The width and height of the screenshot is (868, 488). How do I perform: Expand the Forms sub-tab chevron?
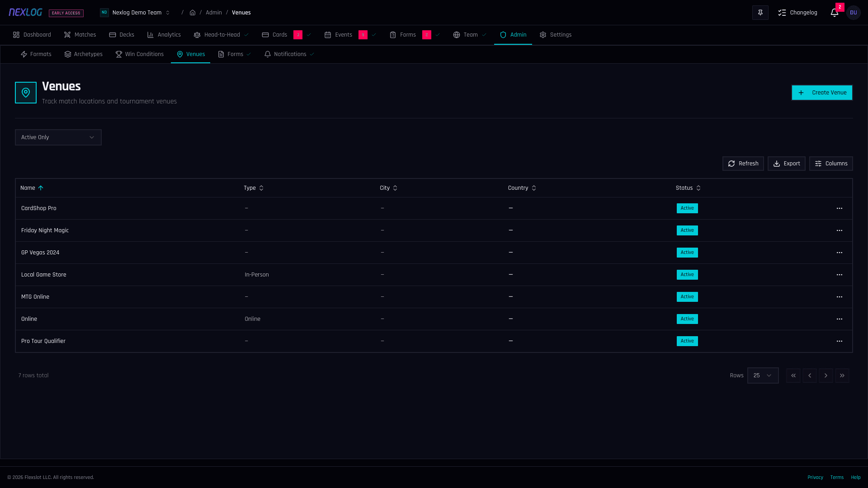pos(249,54)
